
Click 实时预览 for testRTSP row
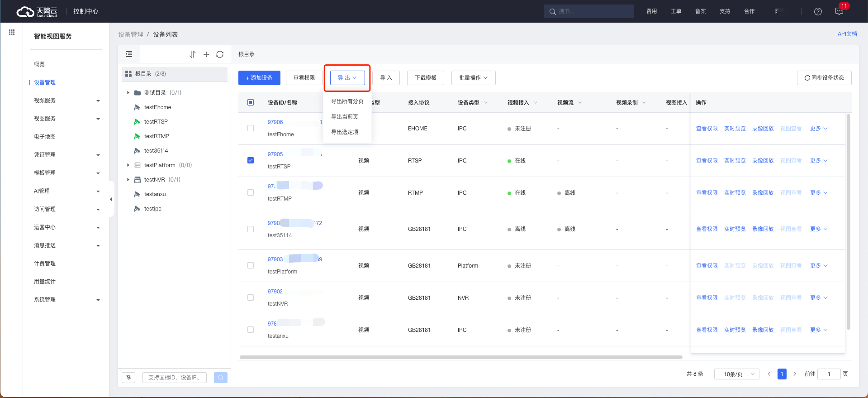tap(735, 161)
